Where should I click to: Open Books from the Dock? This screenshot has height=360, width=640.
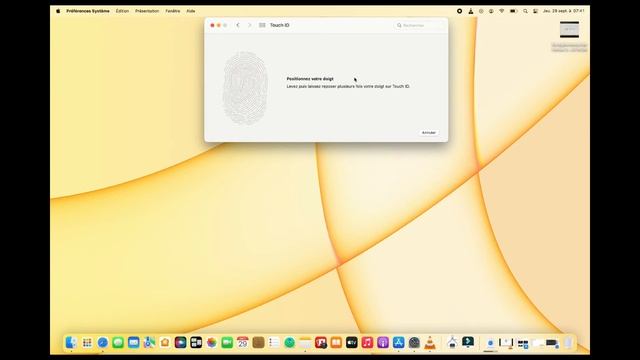pyautogui.click(x=336, y=342)
